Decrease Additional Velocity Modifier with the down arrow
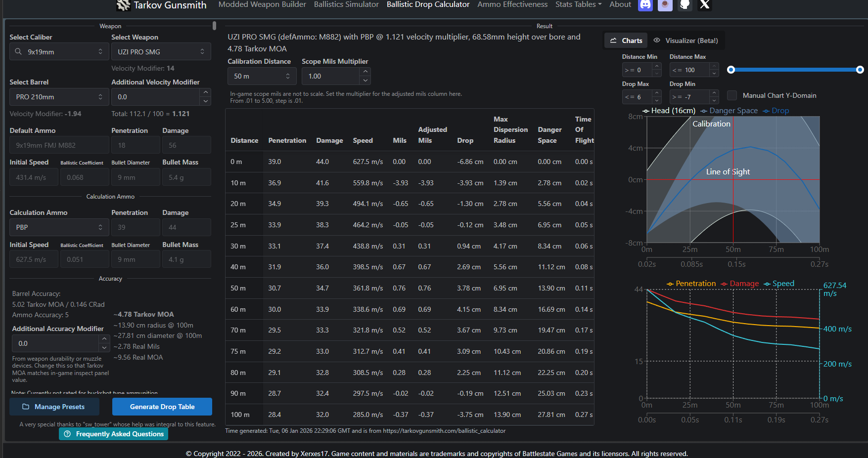The height and width of the screenshot is (458, 868). [206, 101]
